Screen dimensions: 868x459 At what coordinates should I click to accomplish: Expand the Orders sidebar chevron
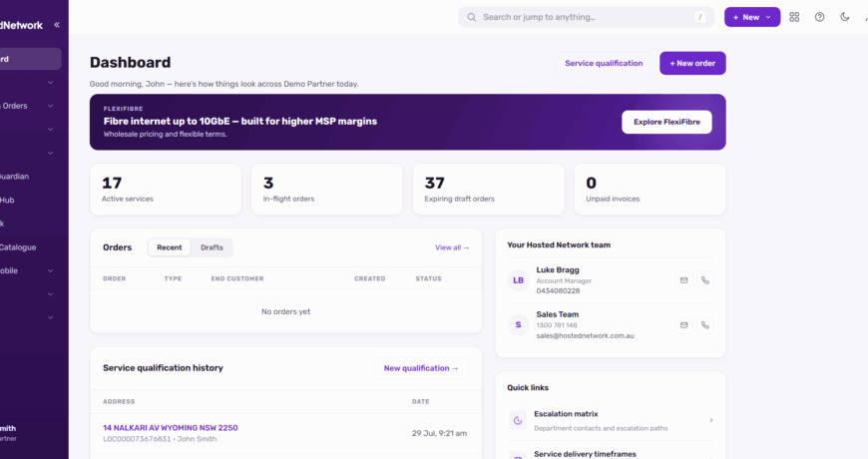tap(50, 106)
